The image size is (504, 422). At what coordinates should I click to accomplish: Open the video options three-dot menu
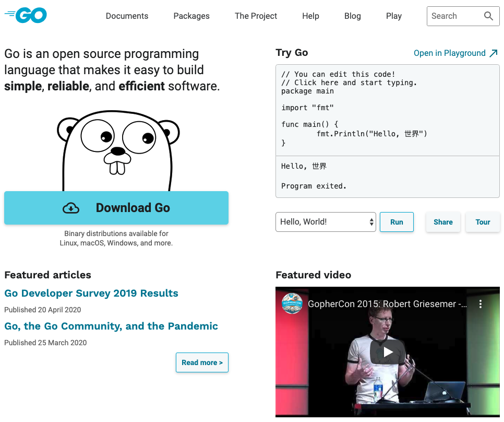click(x=480, y=304)
